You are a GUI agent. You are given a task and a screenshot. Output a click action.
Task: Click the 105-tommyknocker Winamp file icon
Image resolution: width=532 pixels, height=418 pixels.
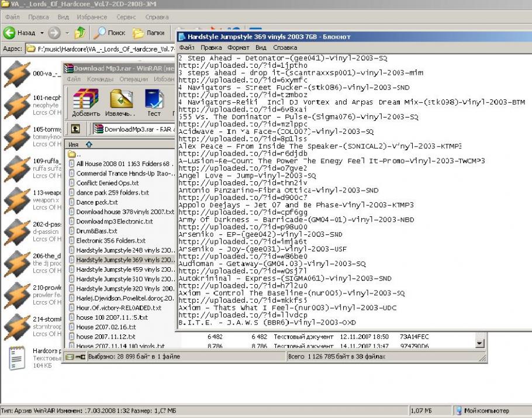tap(17, 137)
